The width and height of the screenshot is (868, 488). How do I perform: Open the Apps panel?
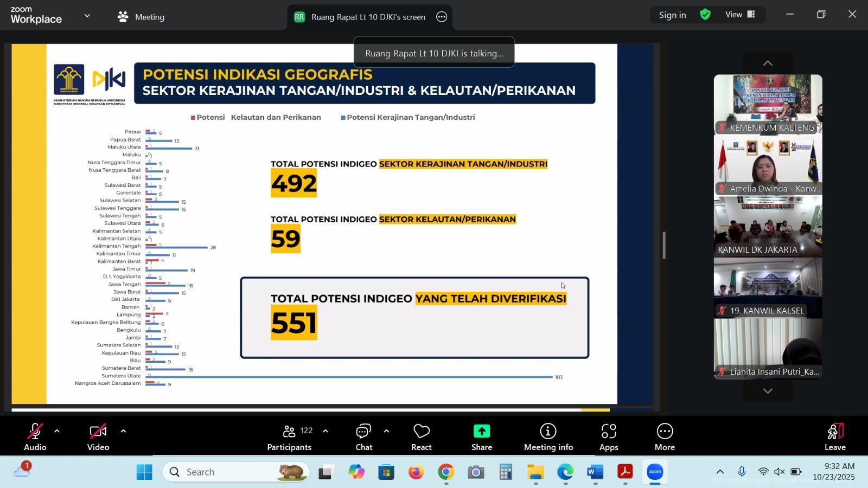[x=608, y=437]
